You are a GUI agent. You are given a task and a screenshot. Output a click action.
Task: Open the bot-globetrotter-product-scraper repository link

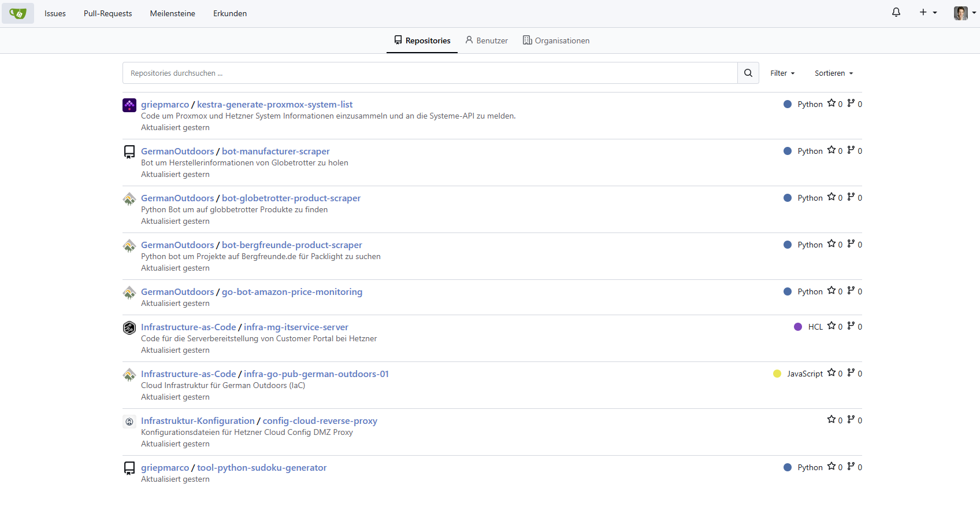click(291, 198)
